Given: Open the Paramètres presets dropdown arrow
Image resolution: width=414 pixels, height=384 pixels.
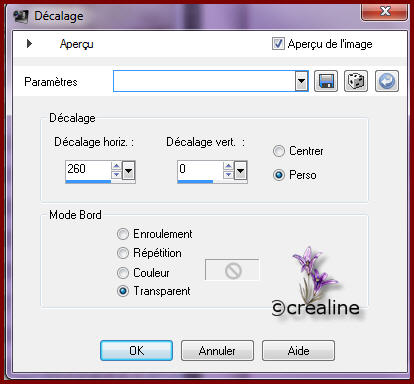Looking at the screenshot, I should [x=301, y=81].
